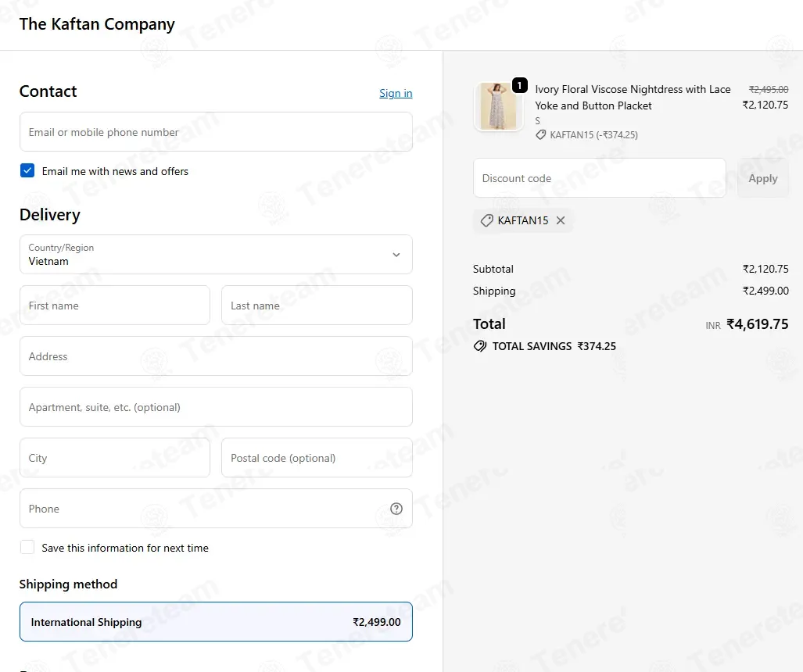Click the Ivory Floral Viscose Nightdress title
803x672 pixels.
(x=633, y=97)
